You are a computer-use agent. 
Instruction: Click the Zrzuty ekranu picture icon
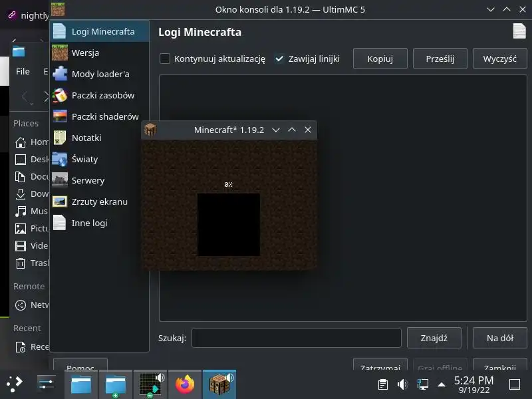[60, 201]
